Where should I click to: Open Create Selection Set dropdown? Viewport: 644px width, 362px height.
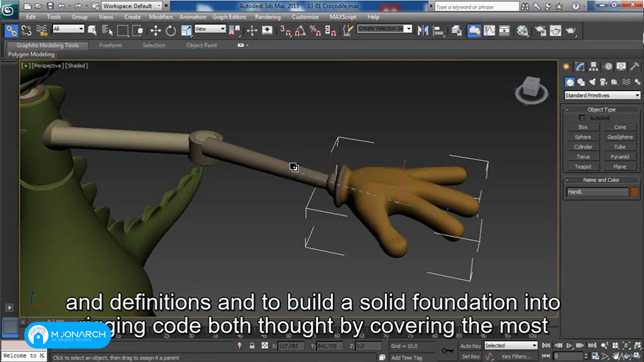tap(384, 29)
